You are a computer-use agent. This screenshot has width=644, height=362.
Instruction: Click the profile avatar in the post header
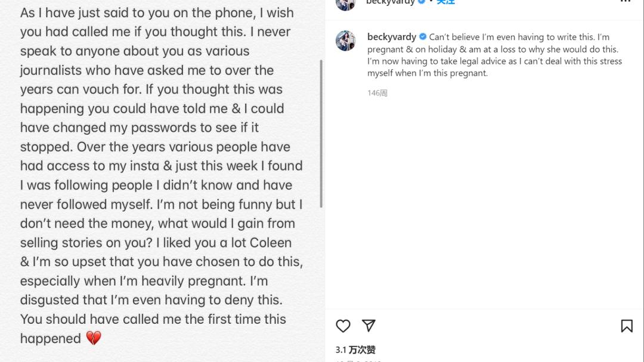(x=346, y=3)
